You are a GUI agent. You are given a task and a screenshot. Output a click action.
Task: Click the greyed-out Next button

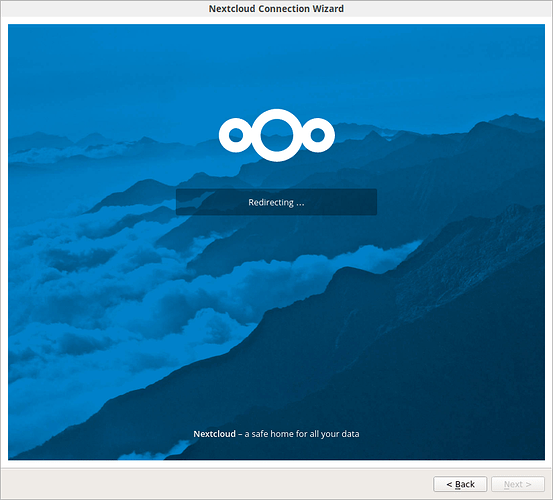coord(518,484)
